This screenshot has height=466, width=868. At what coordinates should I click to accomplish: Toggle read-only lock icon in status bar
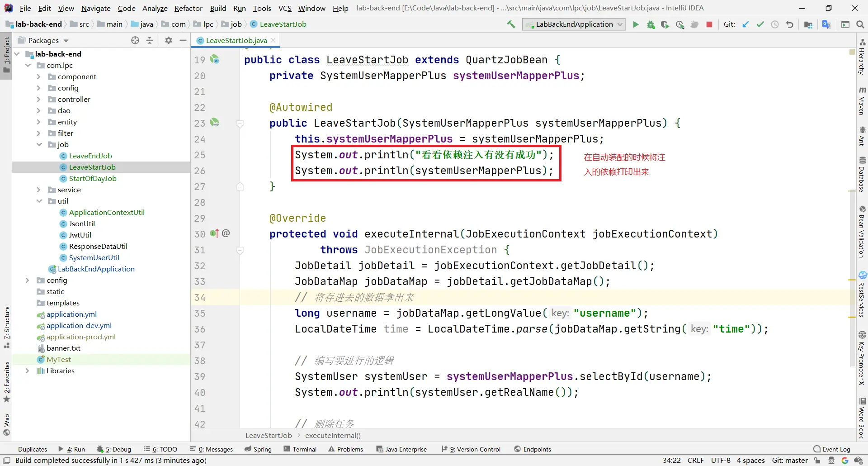(x=817, y=461)
